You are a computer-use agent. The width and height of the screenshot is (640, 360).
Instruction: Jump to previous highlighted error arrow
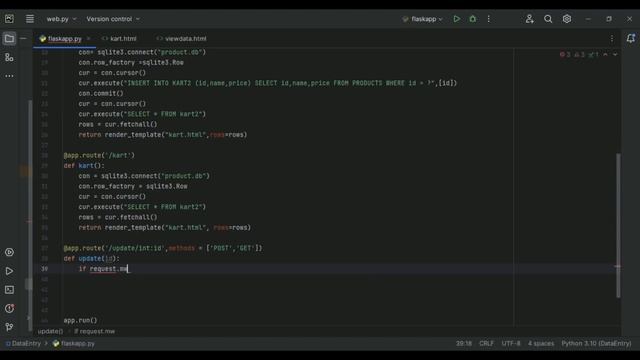(x=606, y=54)
